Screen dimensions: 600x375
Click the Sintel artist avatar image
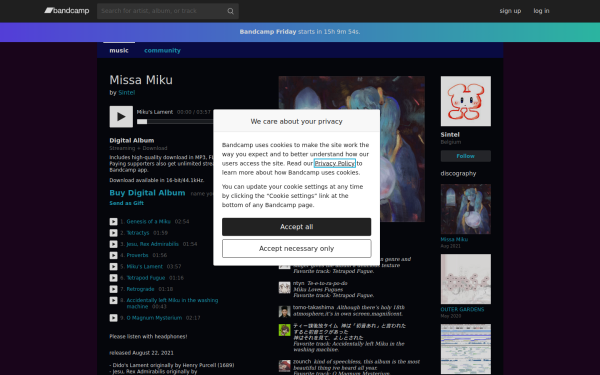pyautogui.click(x=466, y=101)
